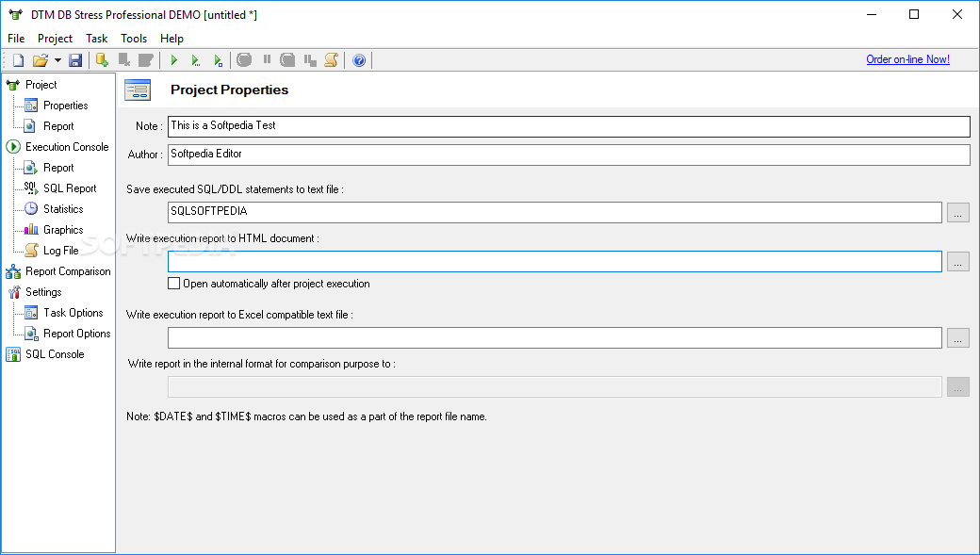Select Execution Console in the tree
980x555 pixels.
coord(67,146)
